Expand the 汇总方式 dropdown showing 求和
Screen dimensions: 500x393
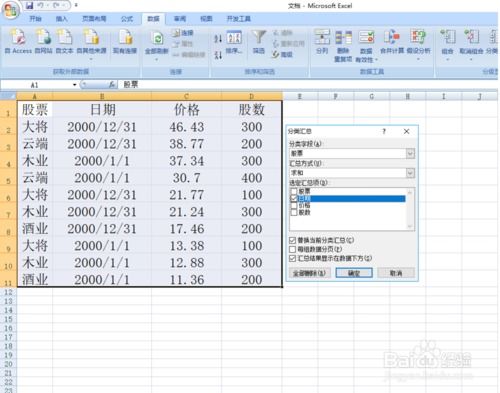coord(410,173)
